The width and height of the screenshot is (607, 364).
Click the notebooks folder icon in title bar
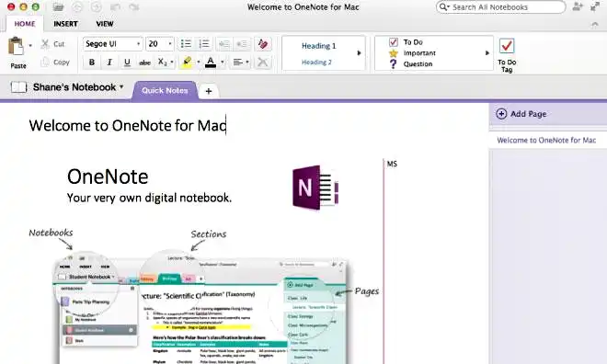click(x=58, y=7)
